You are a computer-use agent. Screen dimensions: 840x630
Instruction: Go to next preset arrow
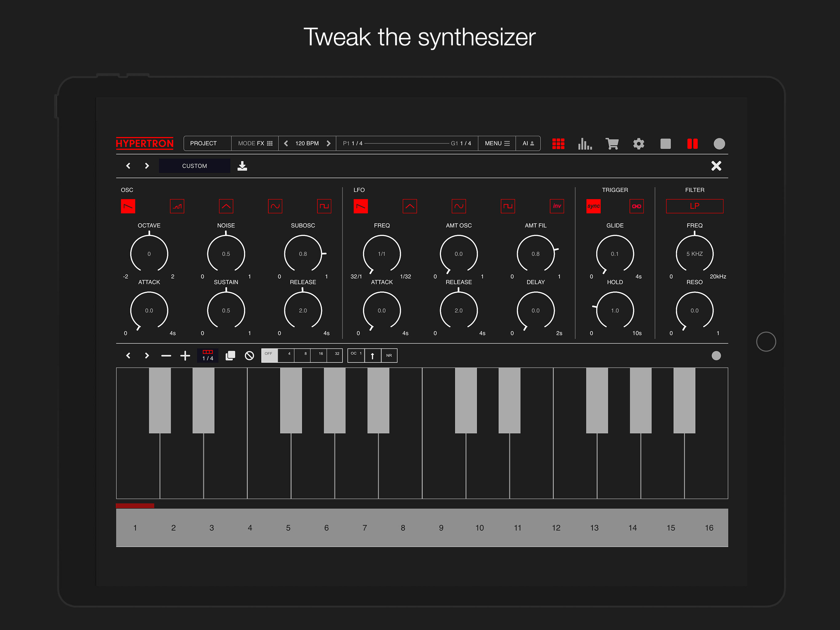(147, 166)
